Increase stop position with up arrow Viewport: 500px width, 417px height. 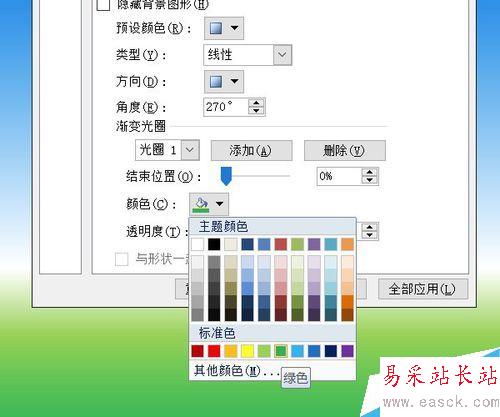pos(370,172)
